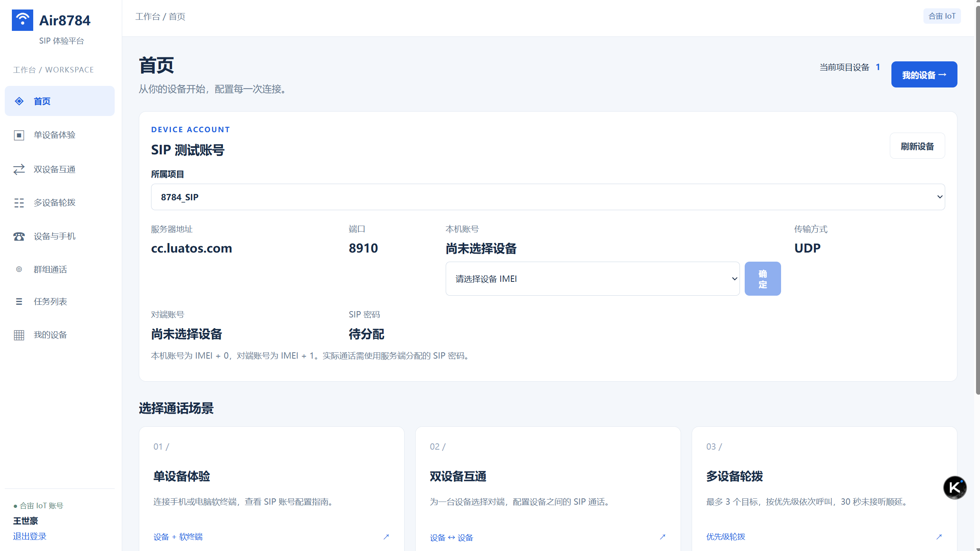Click the port value 8910
Image resolution: width=980 pixels, height=551 pixels.
(363, 248)
